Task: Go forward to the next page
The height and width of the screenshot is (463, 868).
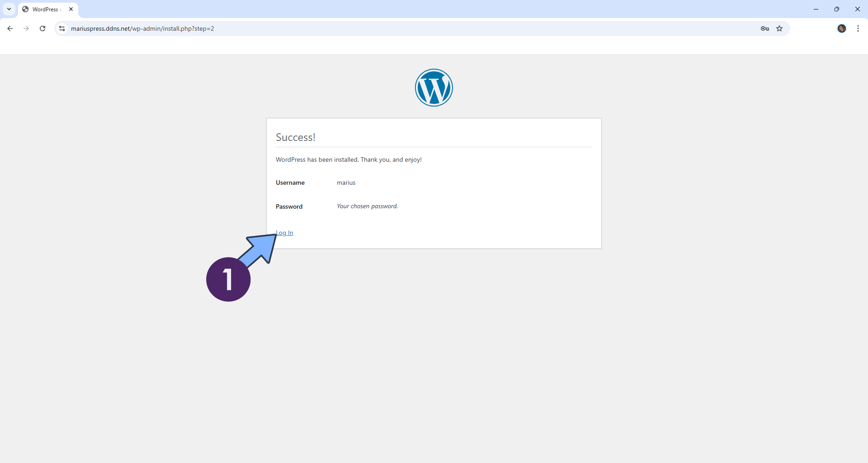Action: point(26,28)
